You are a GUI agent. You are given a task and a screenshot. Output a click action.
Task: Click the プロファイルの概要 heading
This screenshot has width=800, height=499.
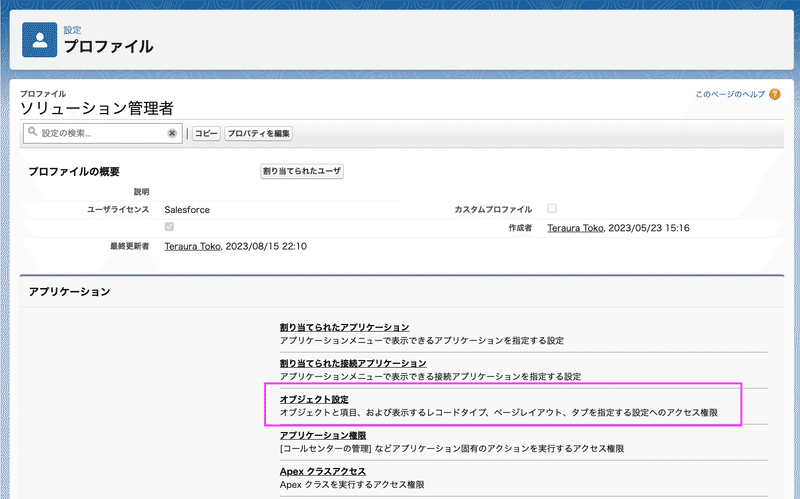click(x=74, y=171)
